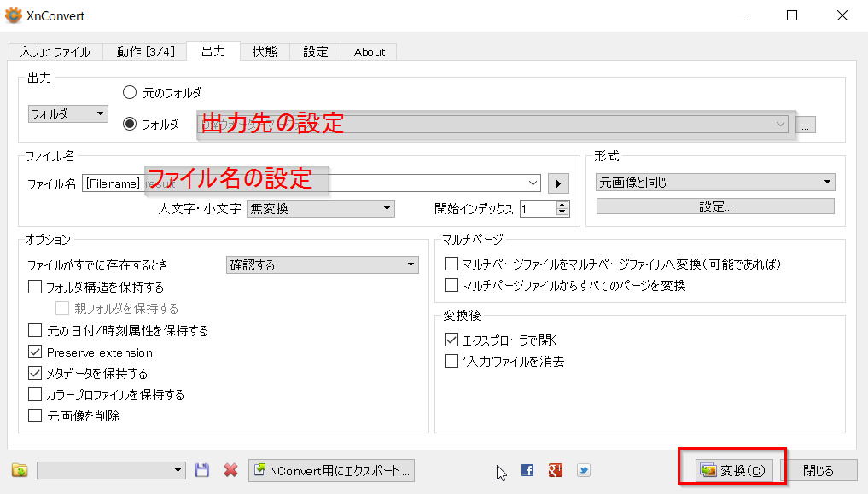868x494 pixels.
Task: Click the XnConvert logo in the title bar
Action: (15, 15)
